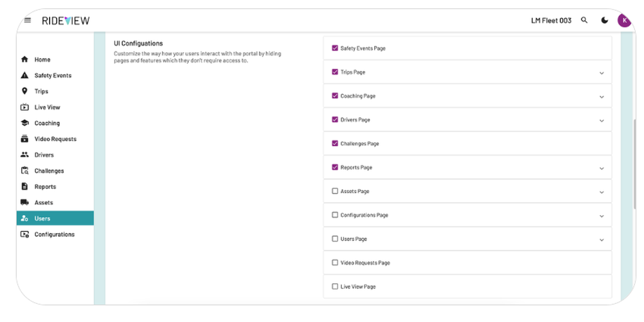
Task: Enable the Video Requests Page checkbox
Action: pyautogui.click(x=335, y=263)
